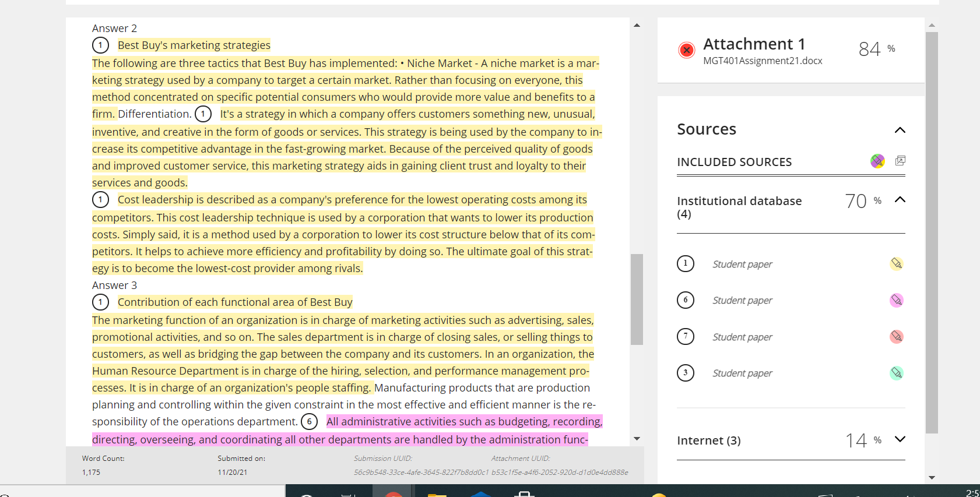This screenshot has height=497, width=980.
Task: Toggle yellow highlighting for source 1
Action: [x=897, y=264]
